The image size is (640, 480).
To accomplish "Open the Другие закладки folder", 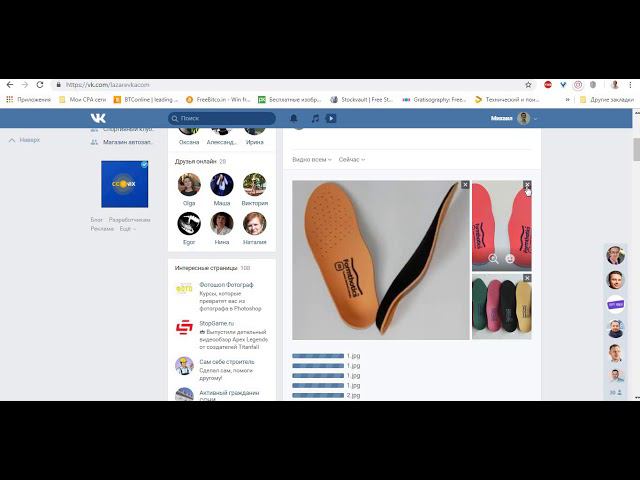I will [x=607, y=100].
